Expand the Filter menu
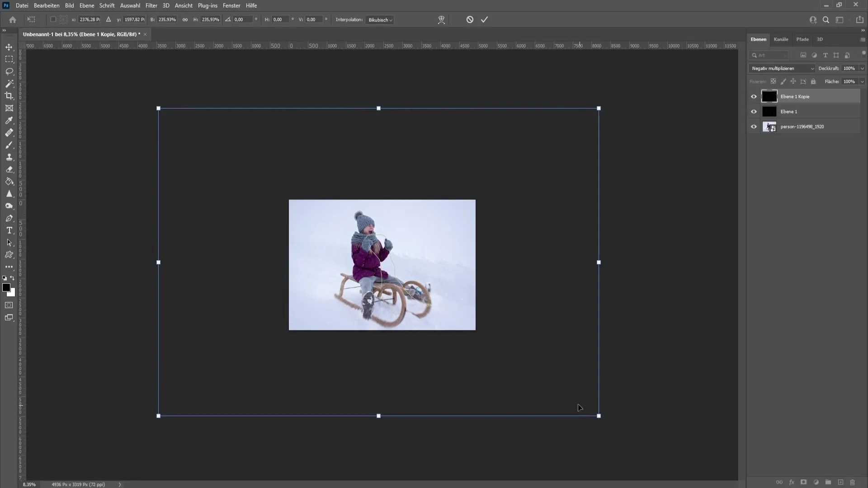The width and height of the screenshot is (868, 488). click(x=151, y=5)
